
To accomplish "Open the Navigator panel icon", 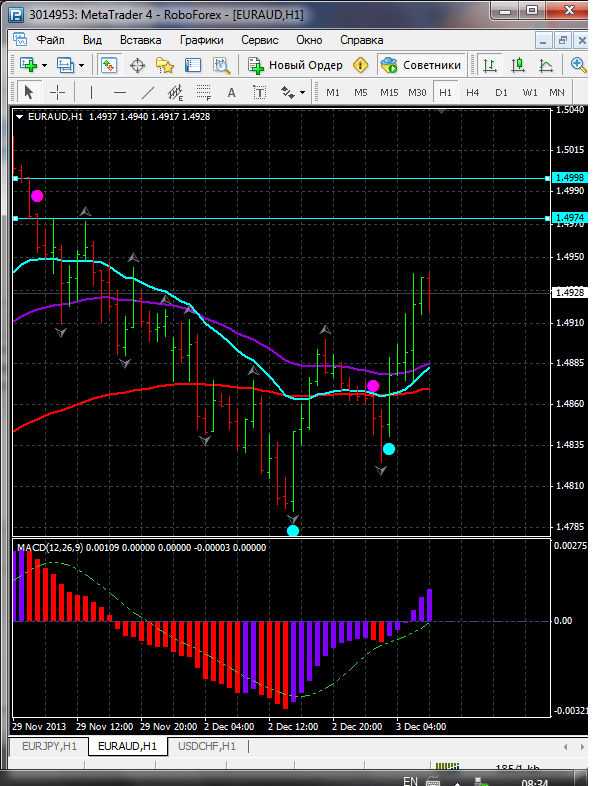I will (164, 65).
